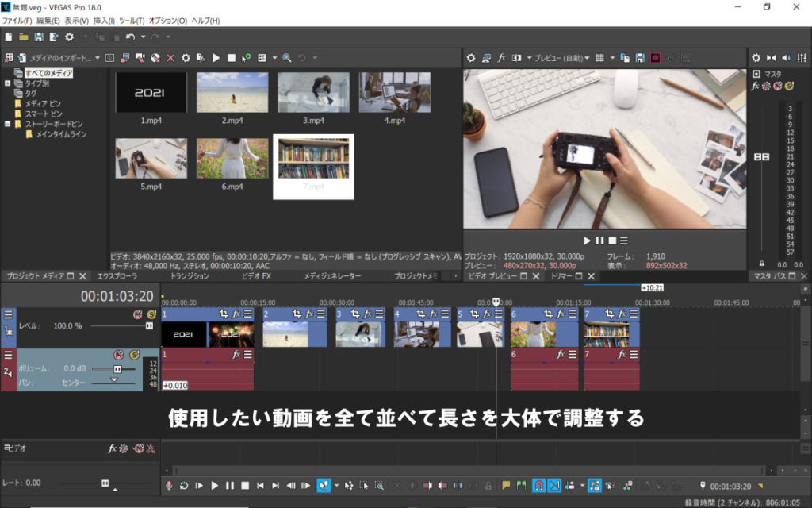This screenshot has height=508, width=812.
Task: Toggle solo on the audio track 2
Action: tap(133, 355)
